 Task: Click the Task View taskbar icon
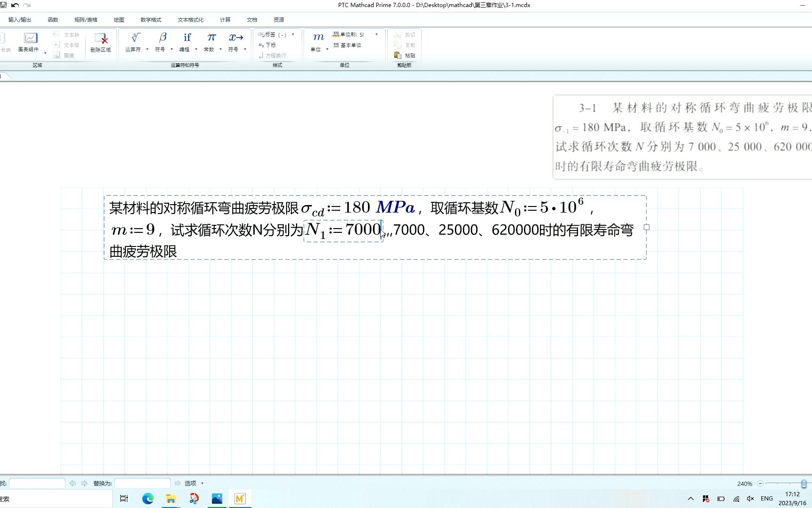124,499
